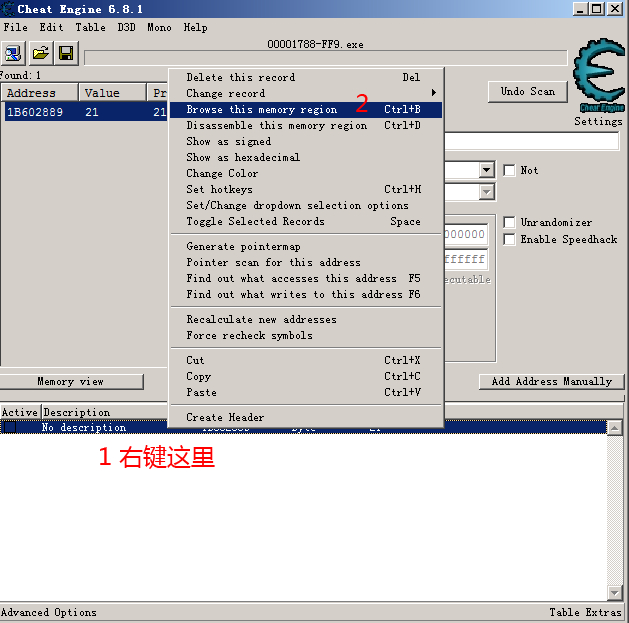This screenshot has height=623, width=629.
Task: Select Disassemble this memory region
Action: coord(306,126)
